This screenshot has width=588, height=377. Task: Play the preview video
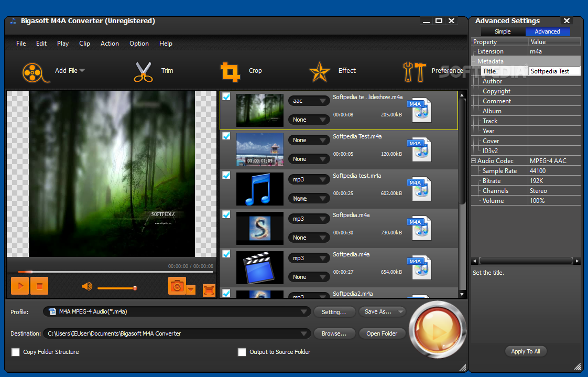(20, 286)
